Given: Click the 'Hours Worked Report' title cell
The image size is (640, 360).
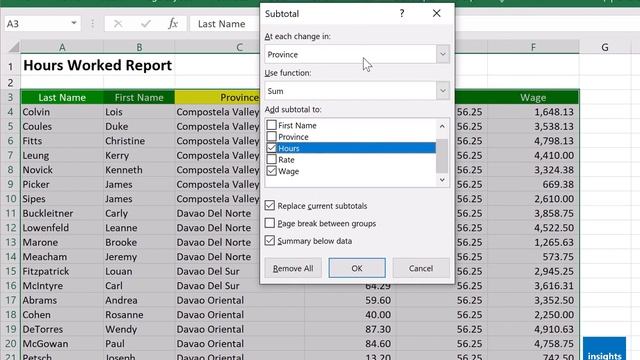Looking at the screenshot, I should coord(97,65).
